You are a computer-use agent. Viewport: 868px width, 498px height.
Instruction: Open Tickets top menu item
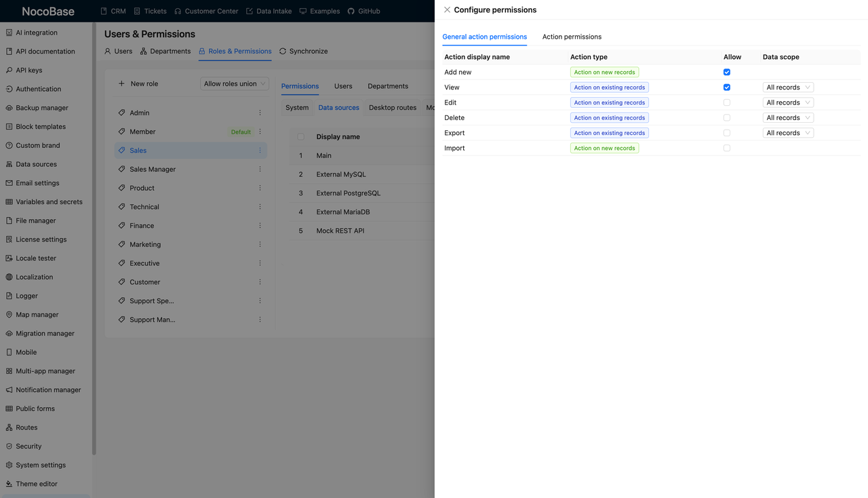click(150, 11)
